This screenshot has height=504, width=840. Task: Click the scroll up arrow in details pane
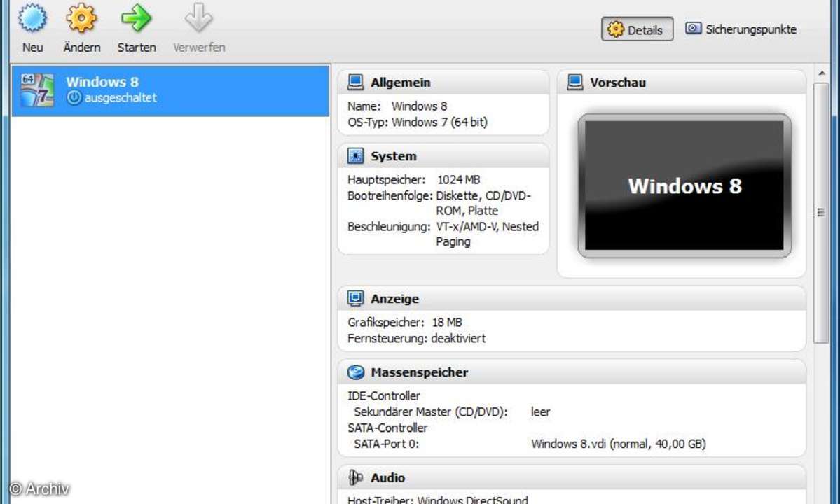click(821, 74)
